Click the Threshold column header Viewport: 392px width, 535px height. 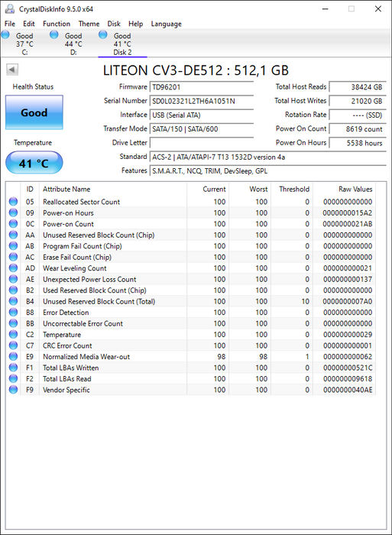292,189
